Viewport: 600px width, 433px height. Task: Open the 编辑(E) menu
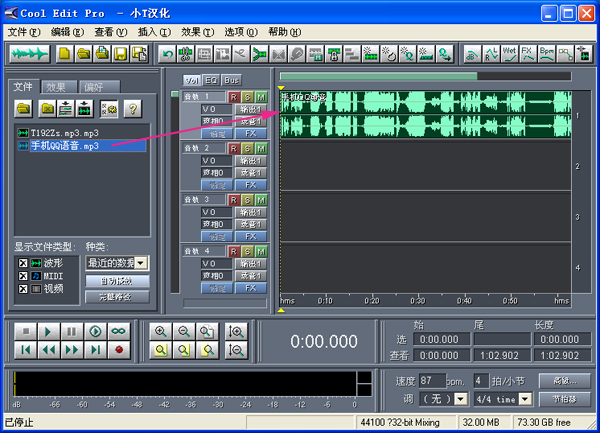click(x=67, y=32)
